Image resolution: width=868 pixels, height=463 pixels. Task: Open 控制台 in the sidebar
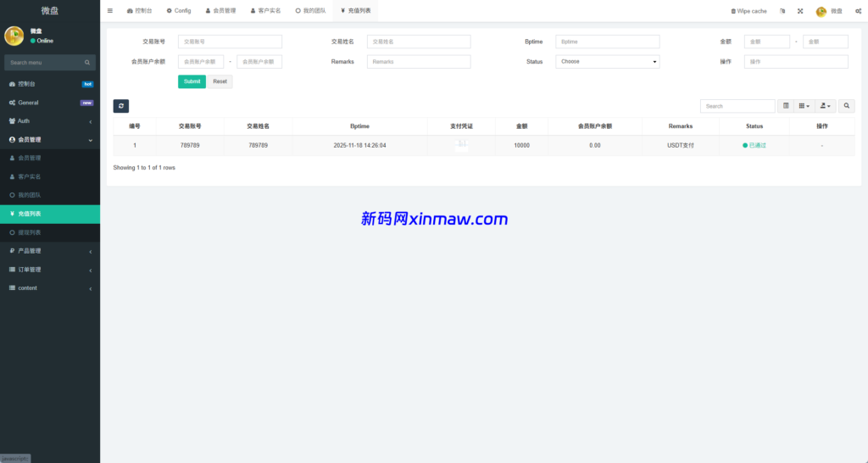click(x=50, y=84)
